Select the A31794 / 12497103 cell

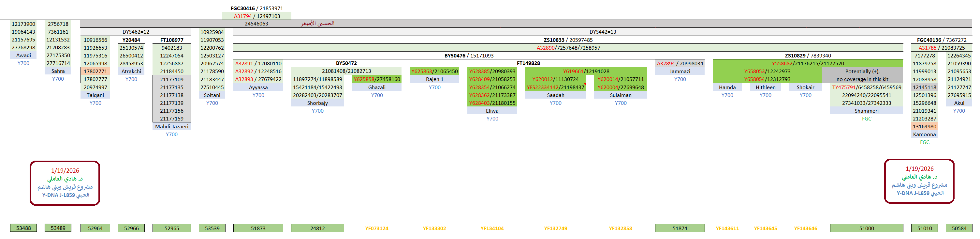[x=257, y=16]
